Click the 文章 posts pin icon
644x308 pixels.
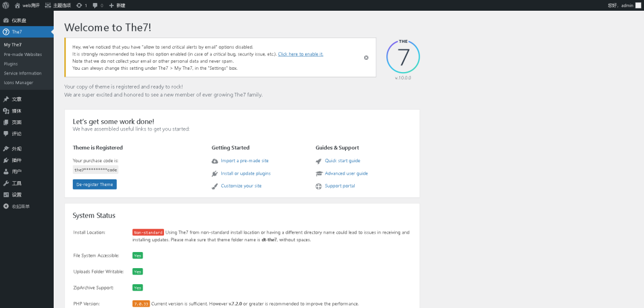tap(6, 99)
